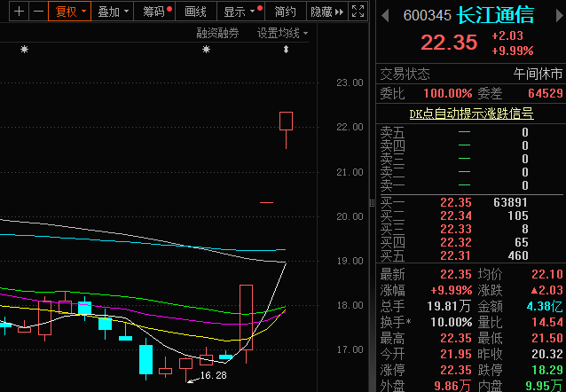This screenshot has height=392, width=566.
Task: Click the 今开 value 21.95
Action: (456, 354)
